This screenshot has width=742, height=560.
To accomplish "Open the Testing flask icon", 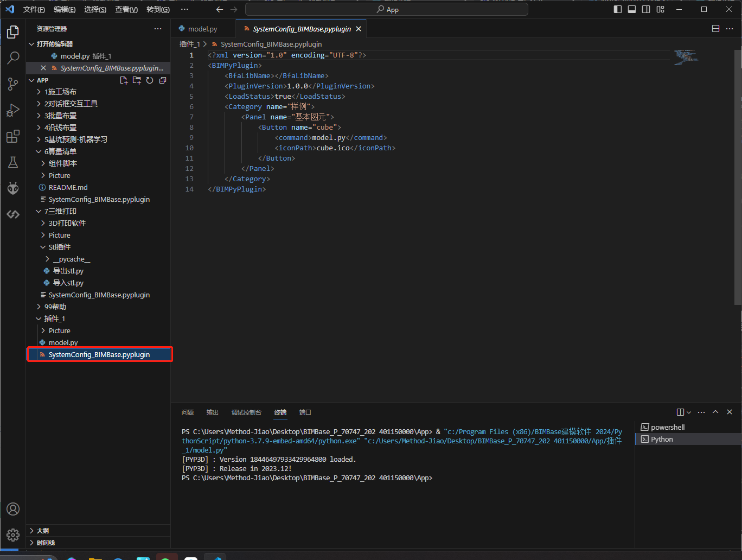I will [13, 162].
